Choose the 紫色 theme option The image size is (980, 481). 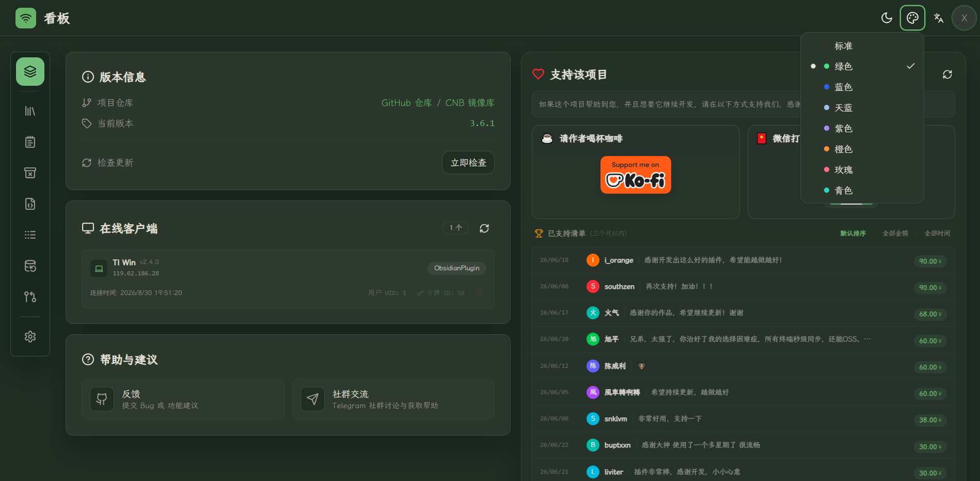pyautogui.click(x=862, y=129)
